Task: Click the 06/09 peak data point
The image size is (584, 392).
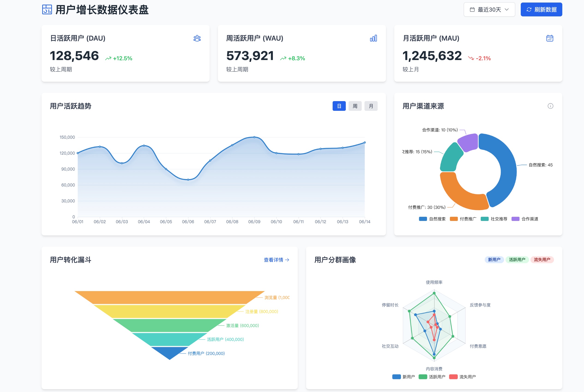Action: (254, 137)
